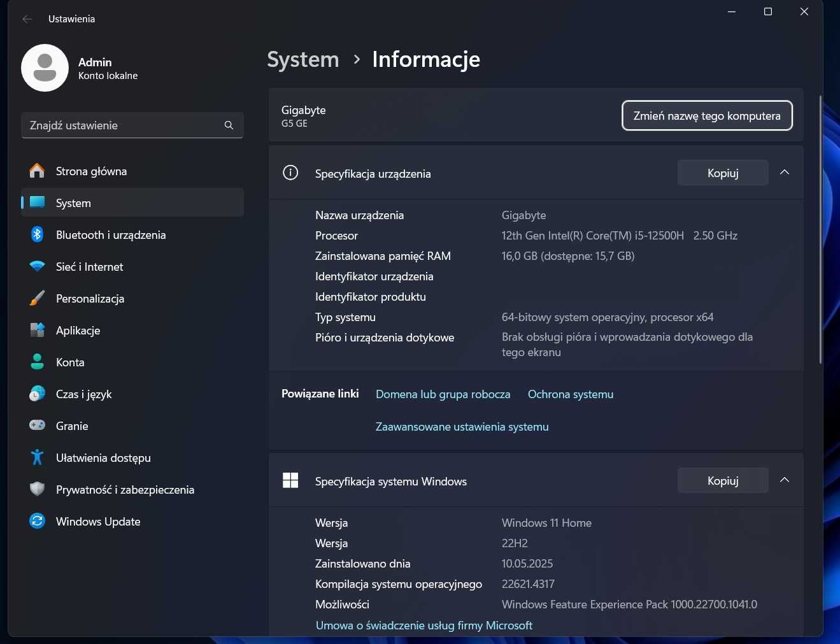840x644 pixels.
Task: Click the G5 GE model text
Action: 294,124
